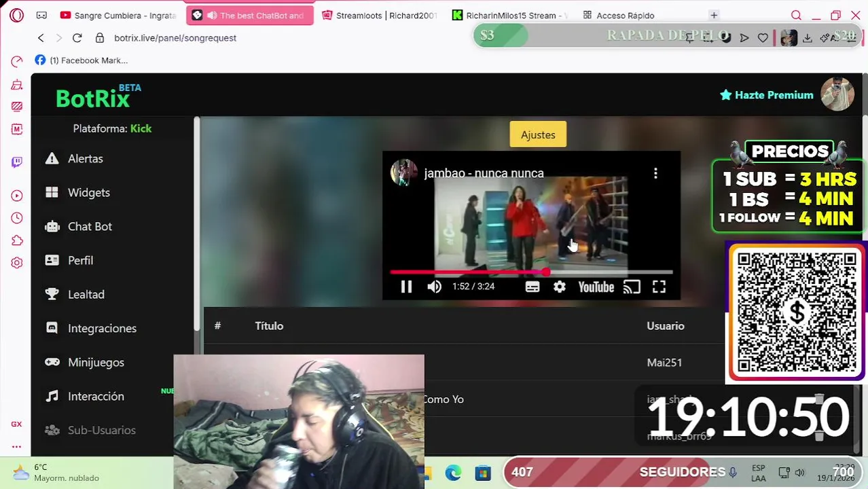Switch to Acceso Rápido tab
This screenshot has height=489, width=868.
click(619, 15)
